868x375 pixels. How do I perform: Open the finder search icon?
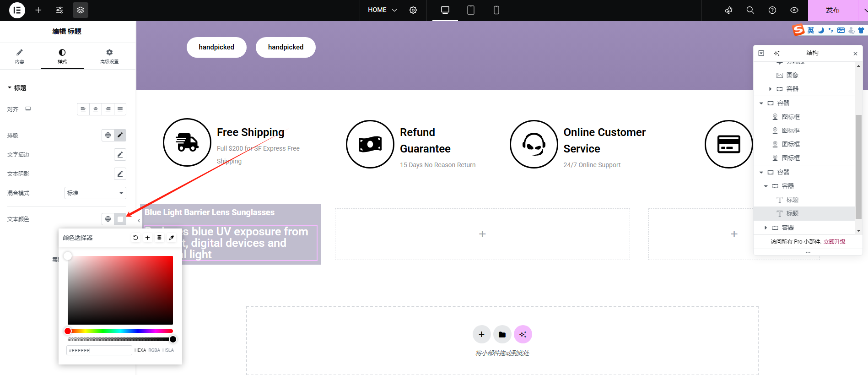750,10
